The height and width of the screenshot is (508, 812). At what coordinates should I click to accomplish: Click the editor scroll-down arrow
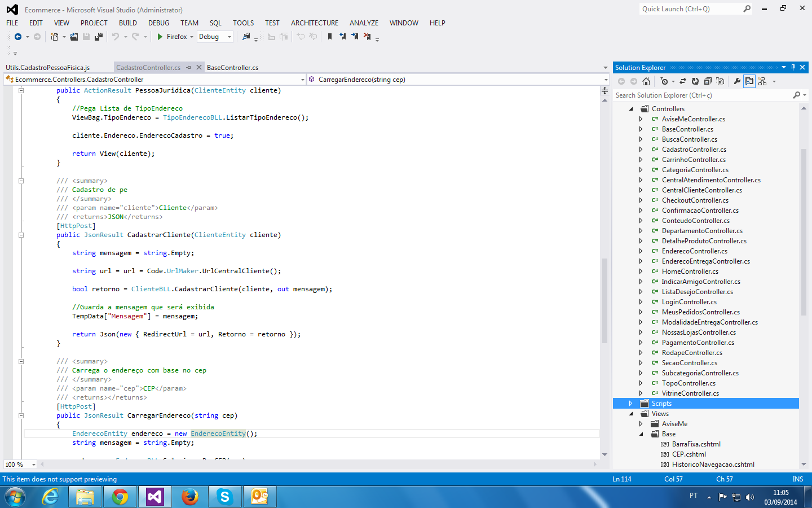pos(604,454)
